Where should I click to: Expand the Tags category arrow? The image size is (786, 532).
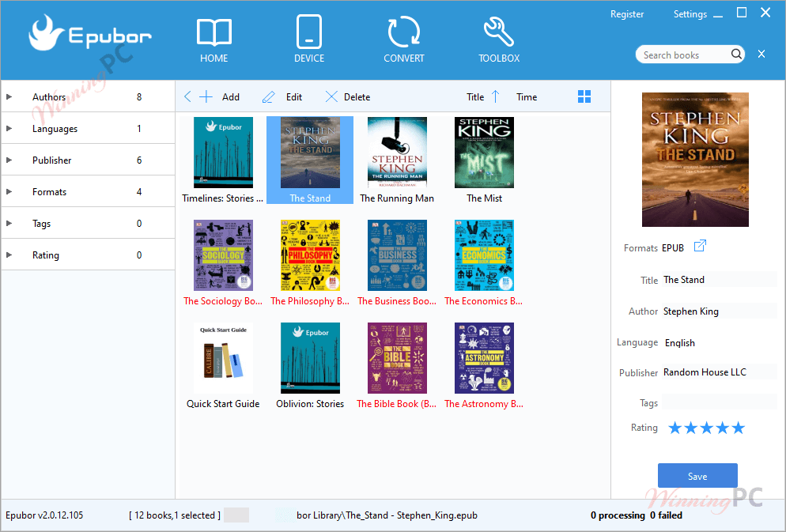click(9, 223)
